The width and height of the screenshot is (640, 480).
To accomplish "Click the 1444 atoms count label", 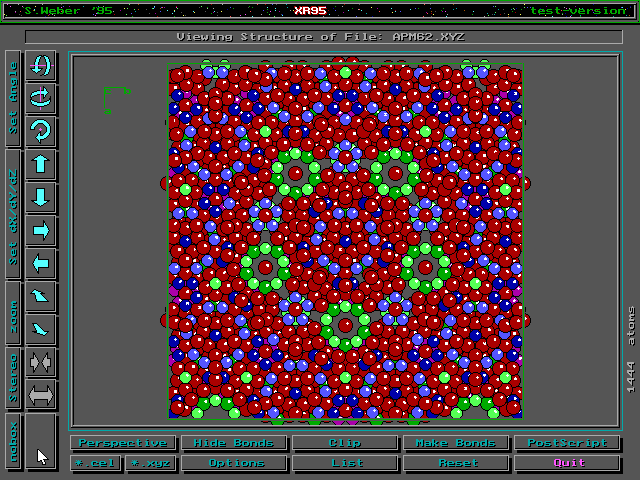I will tap(631, 350).
